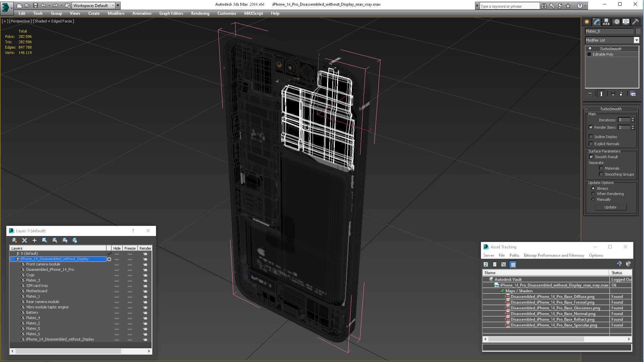Toggle TurboSmooth modifier lightbulb
The image size is (644, 362).
(x=590, y=49)
